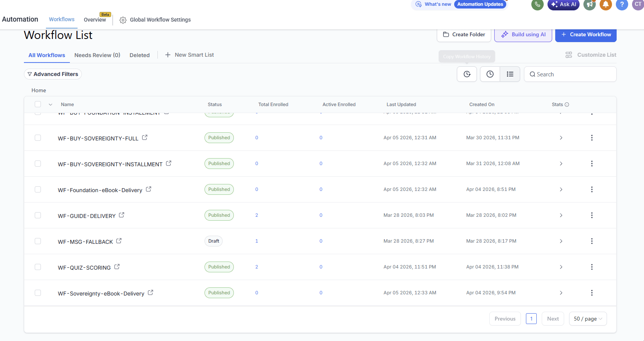644x341 pixels.
Task: Expand stats chevron for WF-Sovereignty-eBook-Delivery
Action: point(561,293)
